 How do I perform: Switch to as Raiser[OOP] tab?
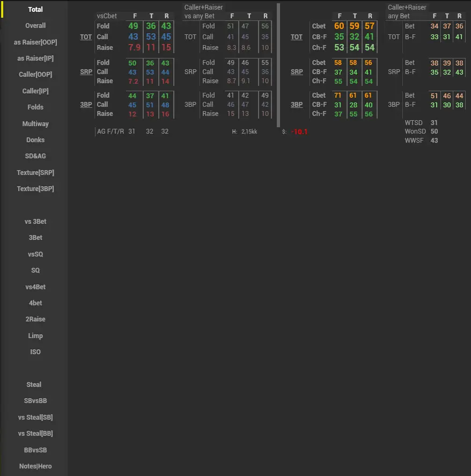[x=35, y=42]
